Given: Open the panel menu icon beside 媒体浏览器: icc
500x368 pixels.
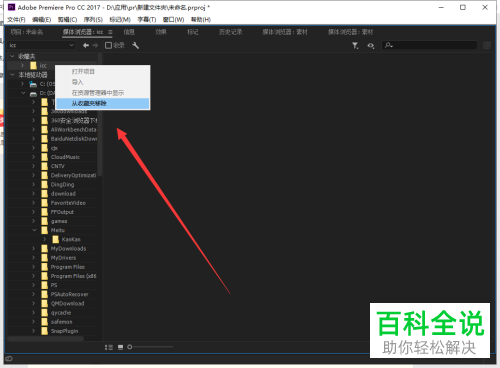Looking at the screenshot, I should point(110,32).
